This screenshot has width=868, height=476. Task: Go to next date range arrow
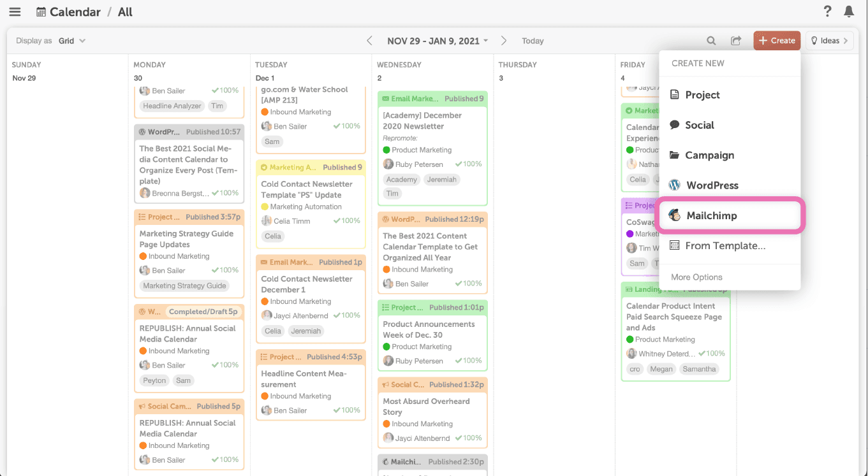[504, 41]
